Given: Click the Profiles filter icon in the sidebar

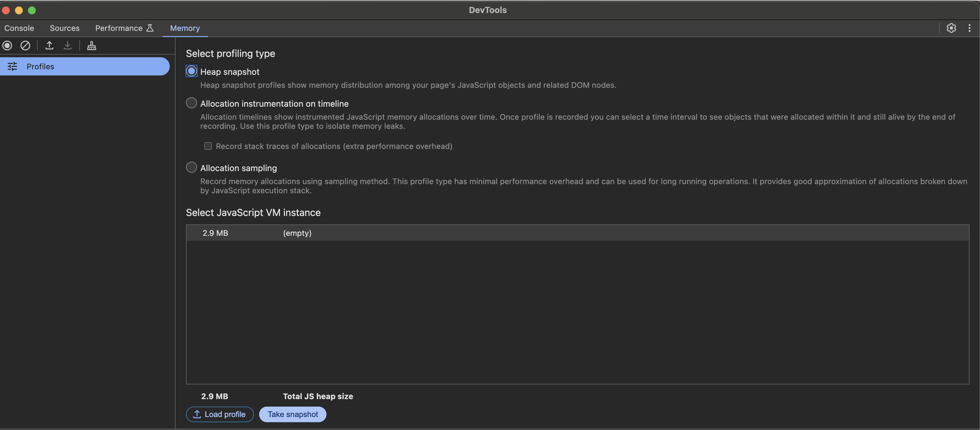Looking at the screenshot, I should tap(12, 66).
